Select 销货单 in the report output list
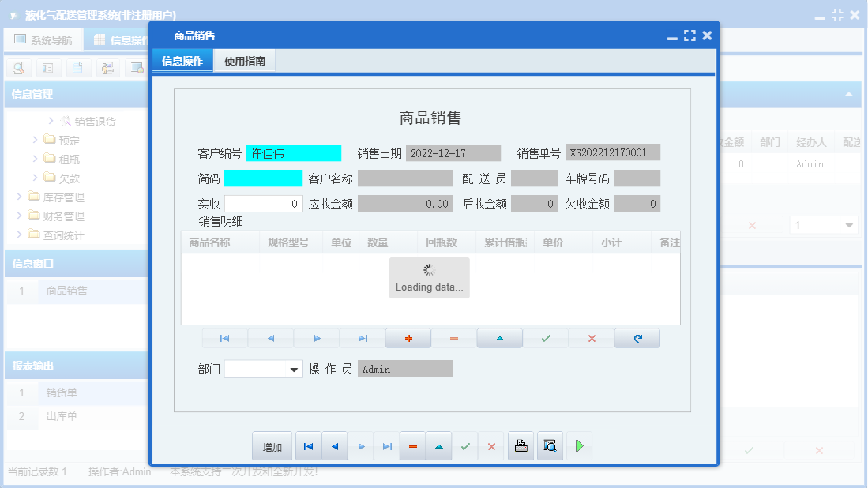Screen dimensions: 868x488 (x=63, y=392)
